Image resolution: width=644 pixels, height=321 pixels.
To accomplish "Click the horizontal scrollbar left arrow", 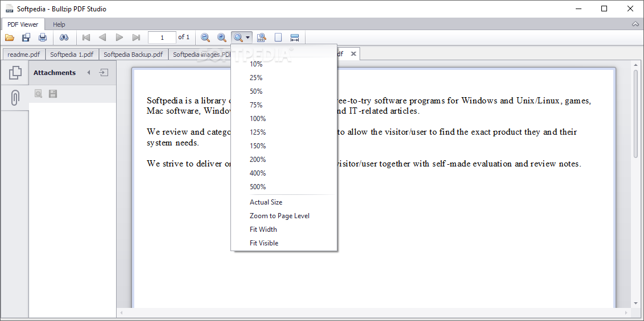I will 121,313.
